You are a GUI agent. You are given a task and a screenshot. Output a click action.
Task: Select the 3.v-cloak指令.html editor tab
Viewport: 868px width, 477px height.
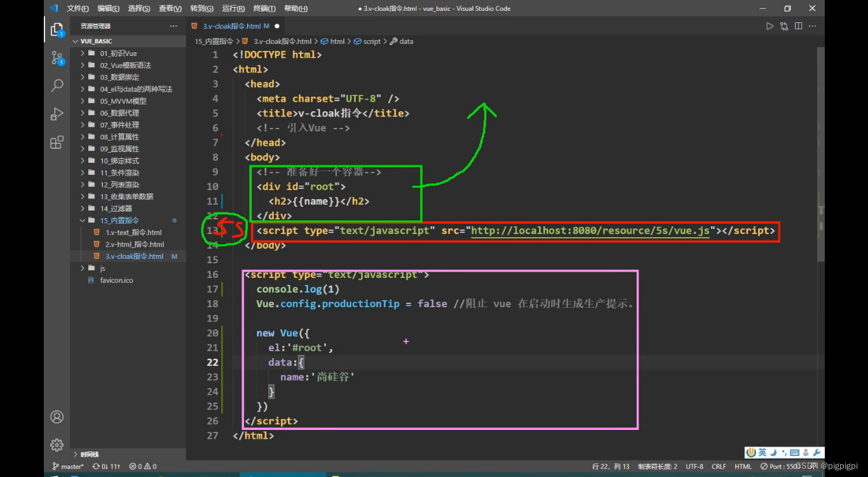click(236, 26)
